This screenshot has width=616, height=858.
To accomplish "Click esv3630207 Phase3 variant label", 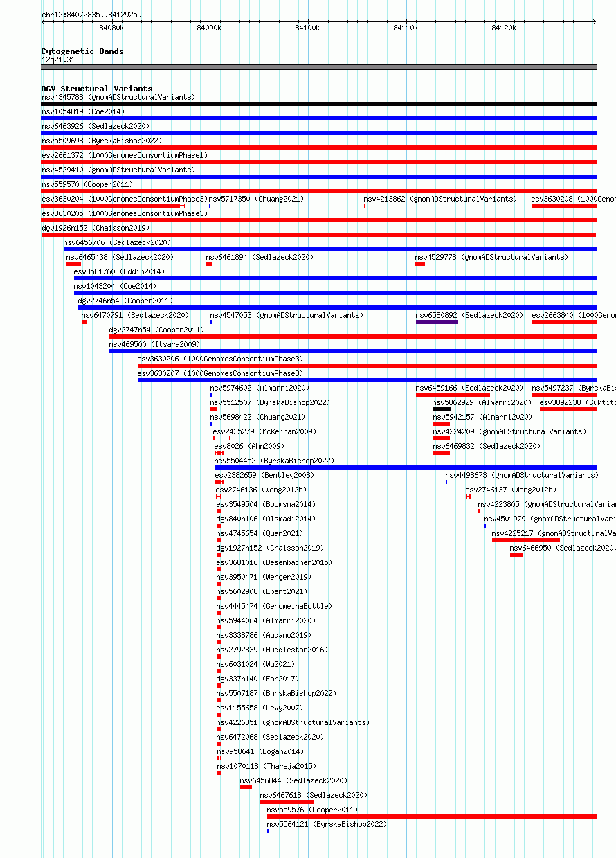I will tap(221, 373).
